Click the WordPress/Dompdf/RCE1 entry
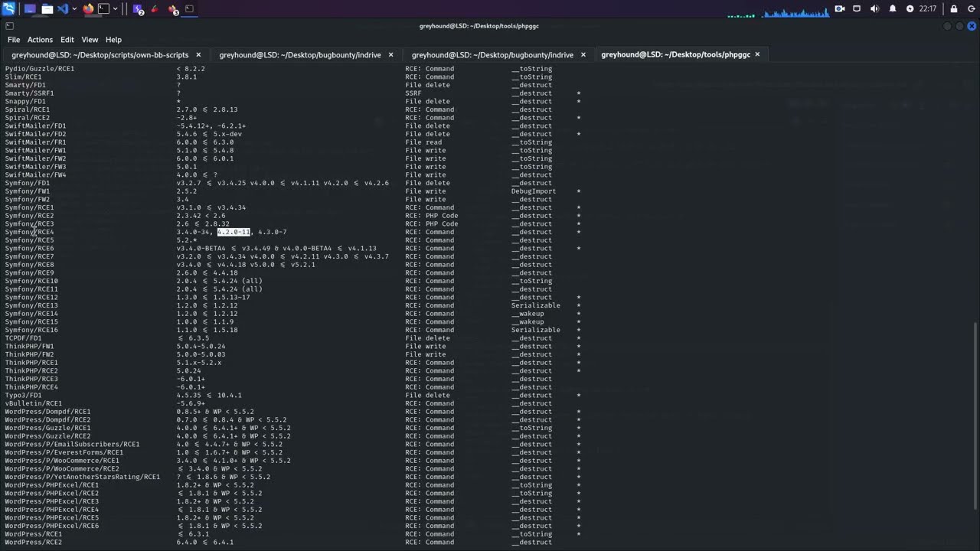Viewport: 980px width, 551px height. [x=47, y=412]
